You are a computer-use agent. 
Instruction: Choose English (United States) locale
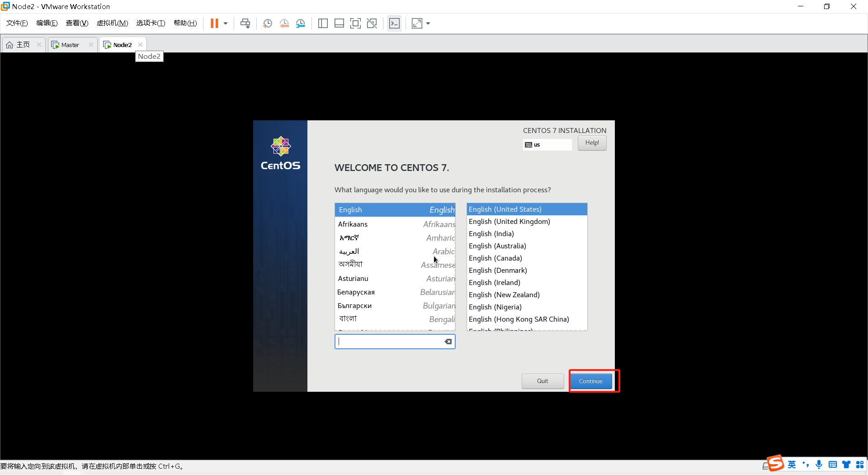click(x=527, y=209)
